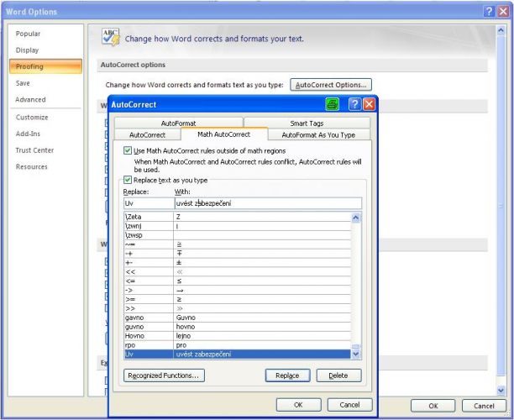The height and width of the screenshot is (420, 514).
Task: Select the gavno list entry
Action: (238, 318)
